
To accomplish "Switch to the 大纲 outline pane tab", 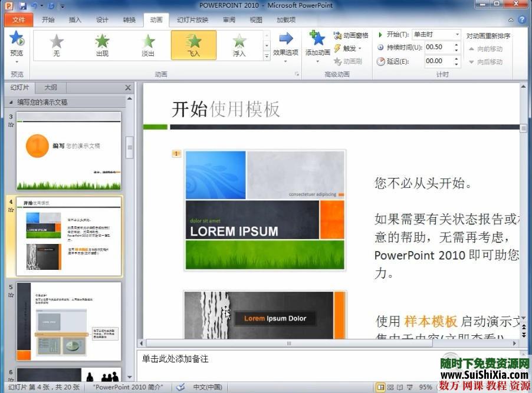I will coord(50,87).
